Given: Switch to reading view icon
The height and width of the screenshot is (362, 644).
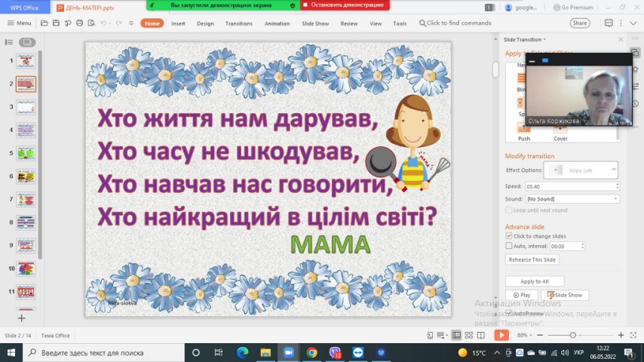Looking at the screenshot, I should (x=481, y=335).
